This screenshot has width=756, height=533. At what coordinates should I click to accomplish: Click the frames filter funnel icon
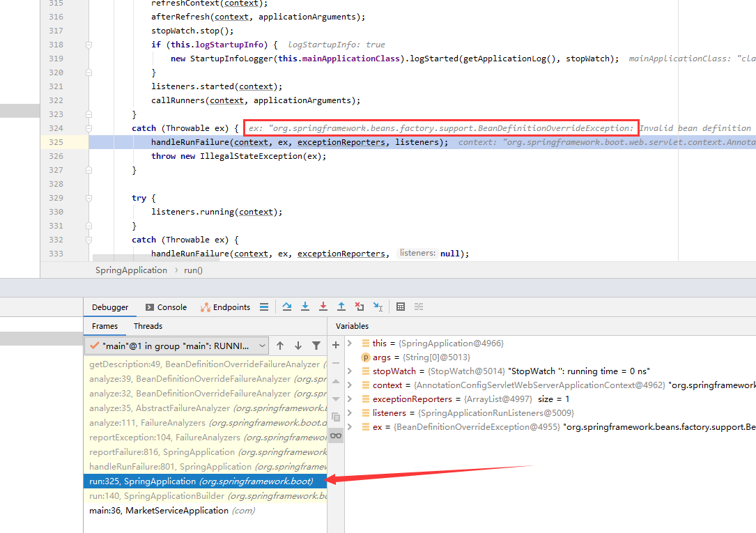coord(316,346)
